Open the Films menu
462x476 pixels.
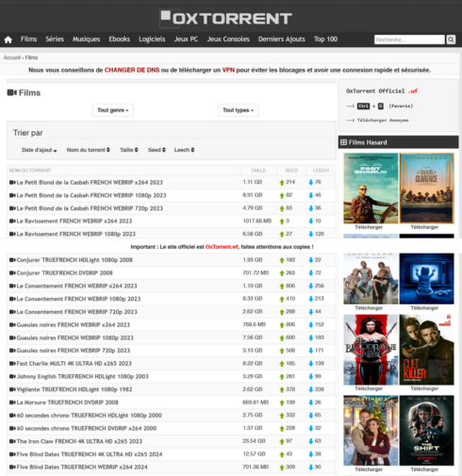tap(28, 40)
